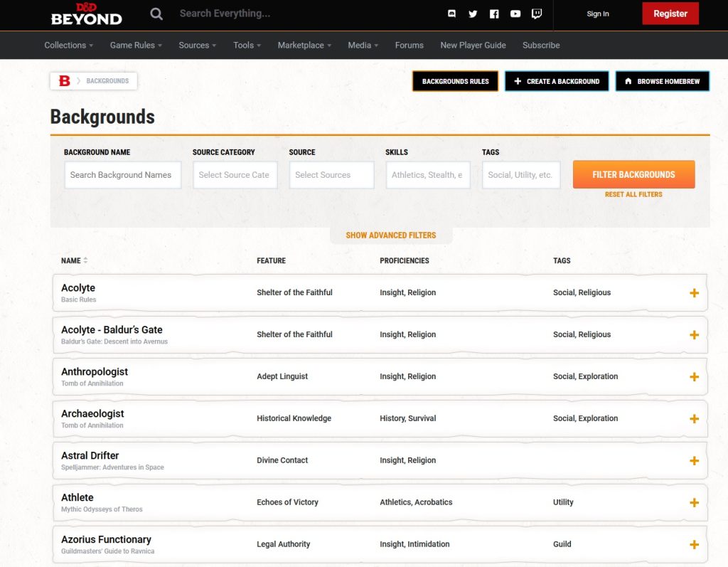The width and height of the screenshot is (728, 567).
Task: Open the Azorius Functionary background
Action: [107, 539]
